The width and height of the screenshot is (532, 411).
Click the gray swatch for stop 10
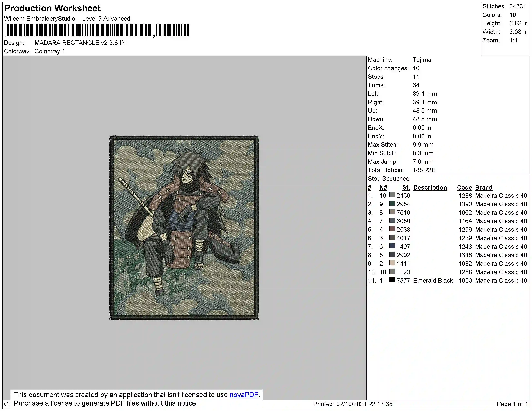[x=392, y=271]
